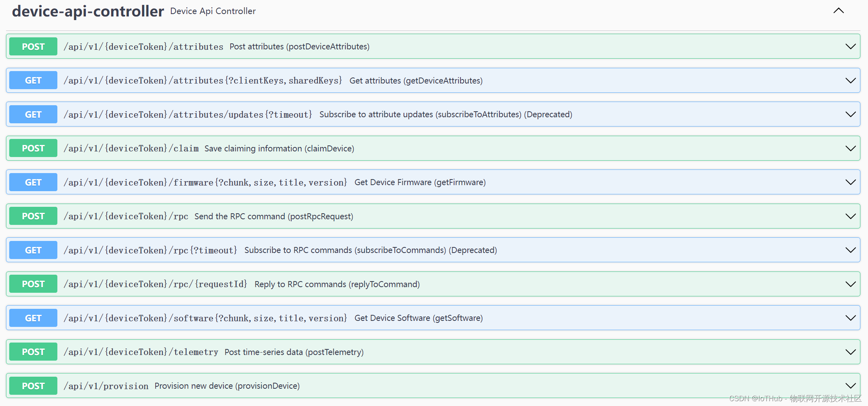Open the rpc{?timeout} path
The image size is (868, 406).
point(150,250)
